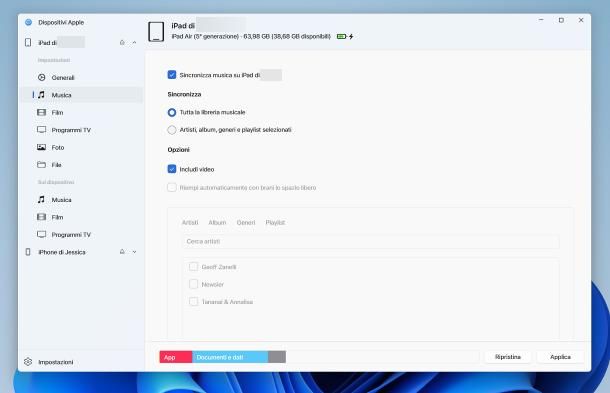Image resolution: width=610 pixels, height=393 pixels.
Task: Open File sharing section
Action: [x=82, y=165]
